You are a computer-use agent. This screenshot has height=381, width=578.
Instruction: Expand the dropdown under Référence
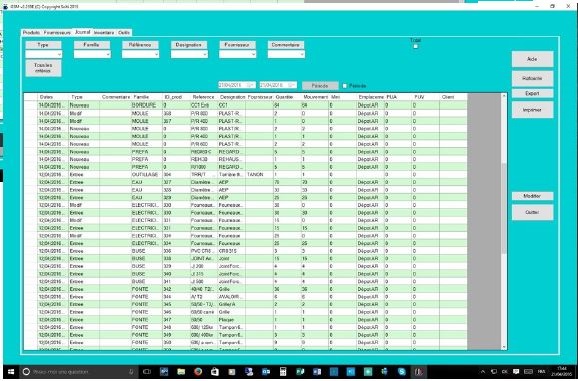point(157,55)
